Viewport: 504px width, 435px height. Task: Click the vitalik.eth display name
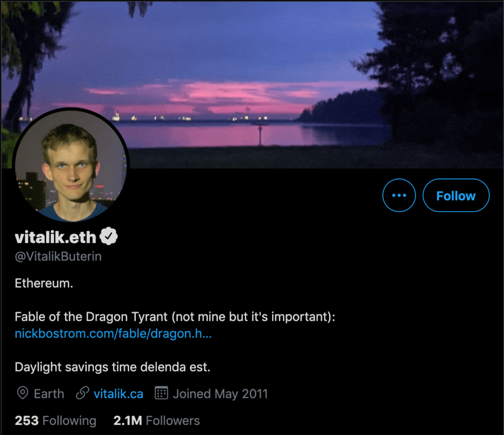tap(55, 237)
